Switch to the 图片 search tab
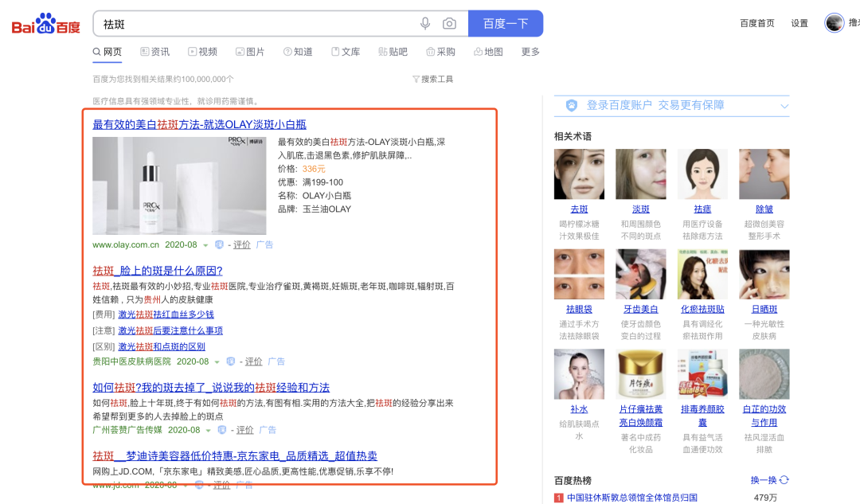860x504 pixels. 250,52
